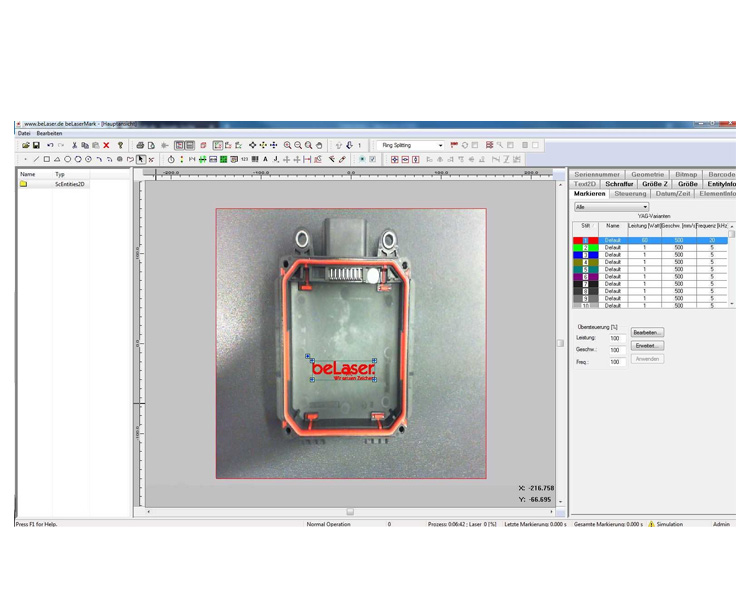Select the green pen 2 color swatch

point(586,247)
